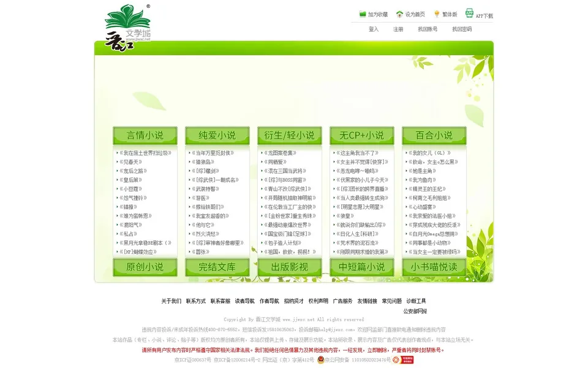Open novel 《最强幼崽爆改世界》

(288, 225)
